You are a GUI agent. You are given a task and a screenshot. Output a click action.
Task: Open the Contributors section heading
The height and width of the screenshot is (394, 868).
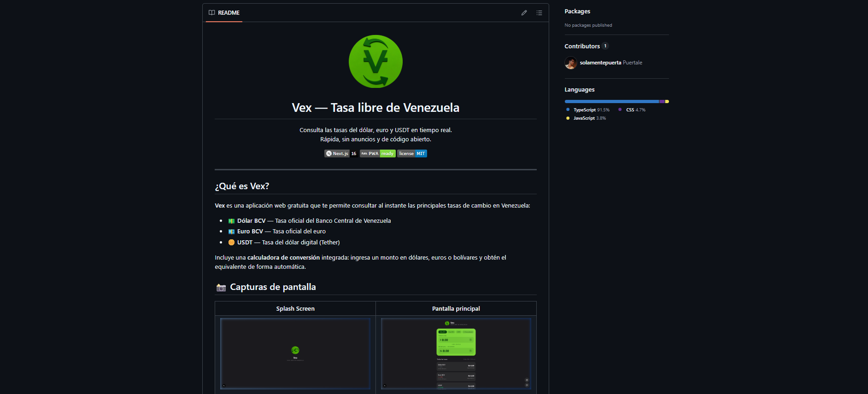[x=582, y=46]
